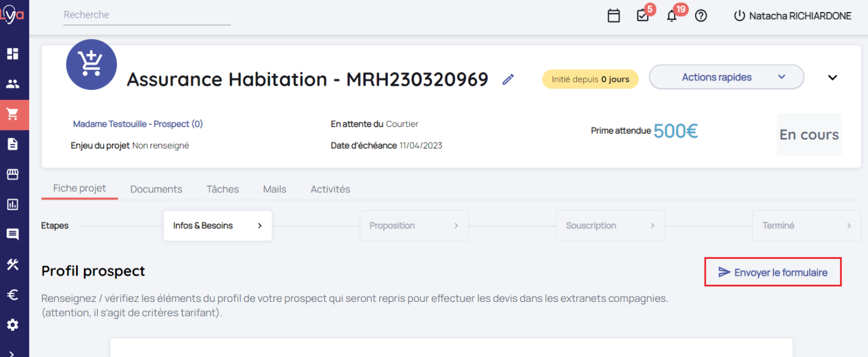This screenshot has height=357, width=868.
Task: Edit project title with pencil icon
Action: (508, 80)
